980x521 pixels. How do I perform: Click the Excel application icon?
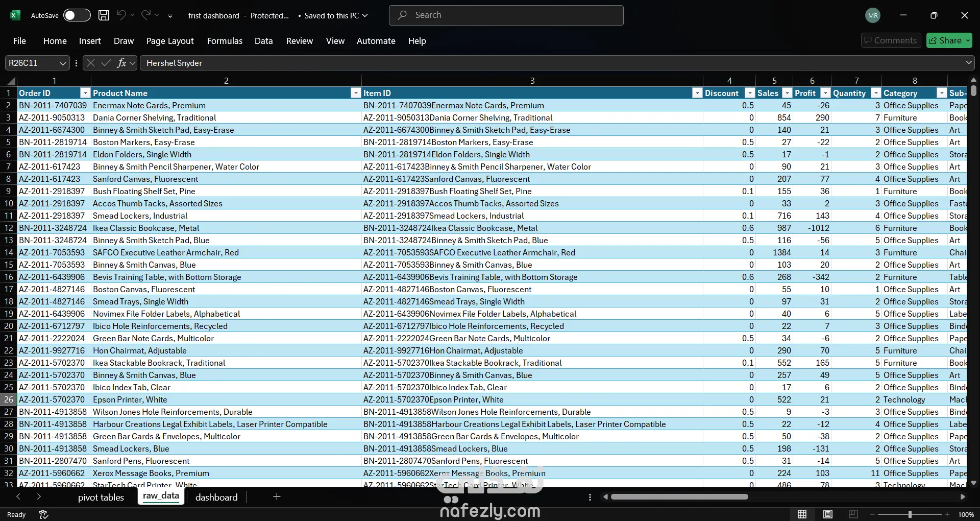tap(15, 15)
